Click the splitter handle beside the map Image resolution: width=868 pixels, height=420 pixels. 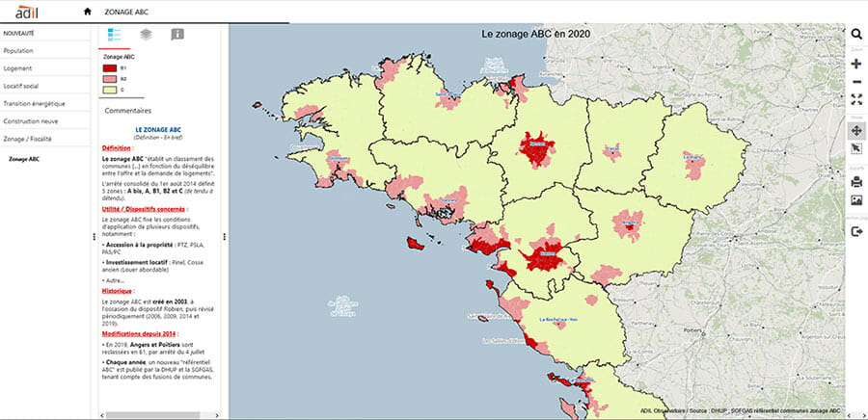(224, 237)
